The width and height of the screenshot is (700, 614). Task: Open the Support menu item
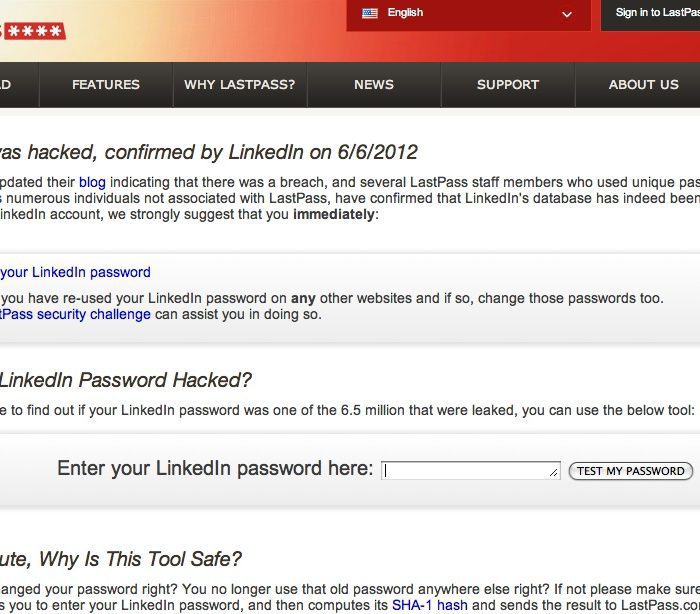(x=508, y=85)
